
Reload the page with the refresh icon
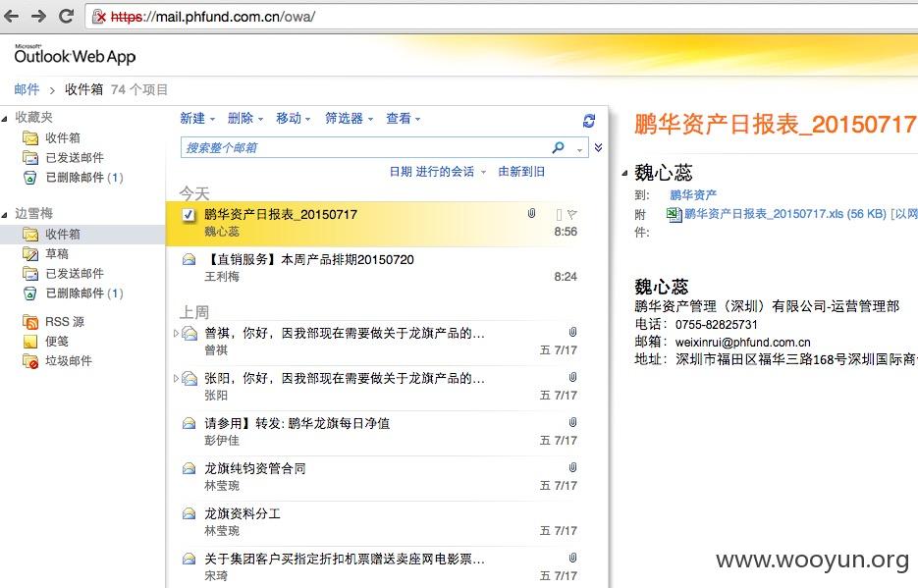tap(66, 17)
